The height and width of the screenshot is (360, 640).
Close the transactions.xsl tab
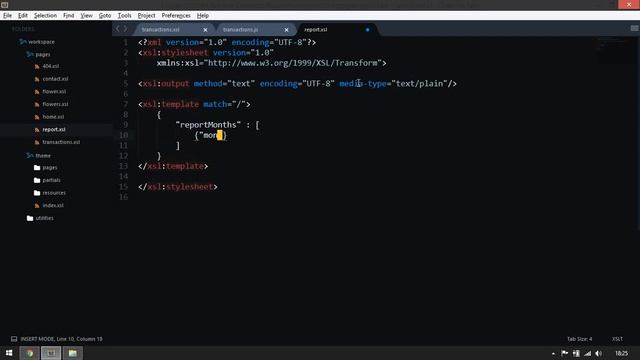coord(205,30)
